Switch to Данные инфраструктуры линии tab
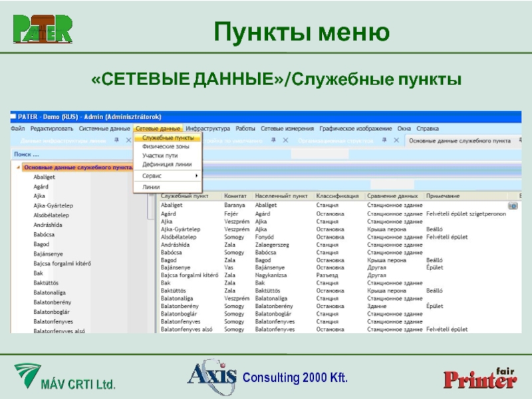 63,140
